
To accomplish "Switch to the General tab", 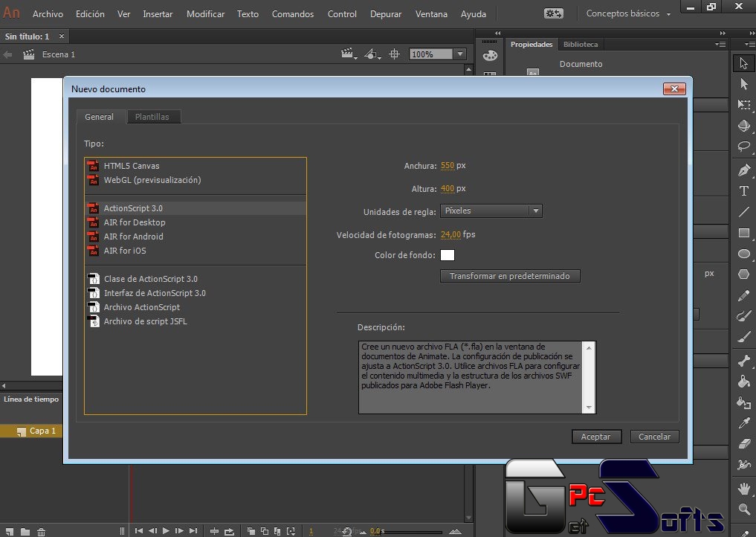I will 100,117.
